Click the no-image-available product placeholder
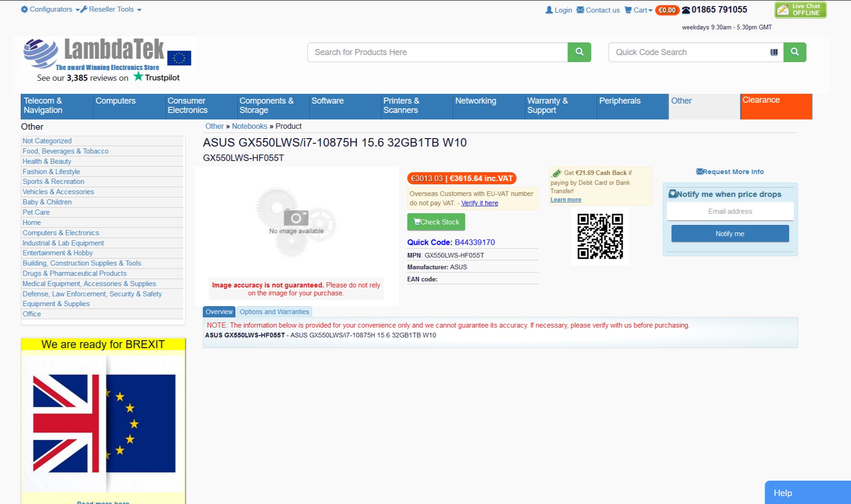Screen dimensions: 851x504 click(296, 222)
